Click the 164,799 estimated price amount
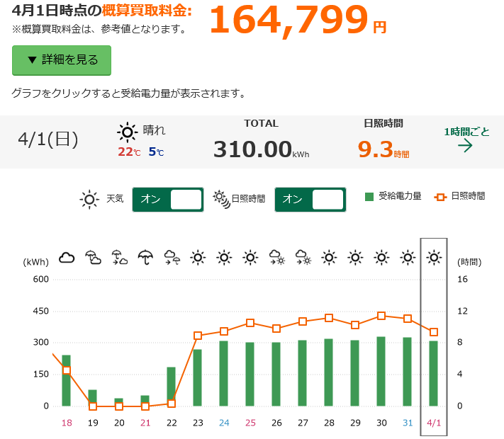This screenshot has width=504, height=439. pos(289,20)
